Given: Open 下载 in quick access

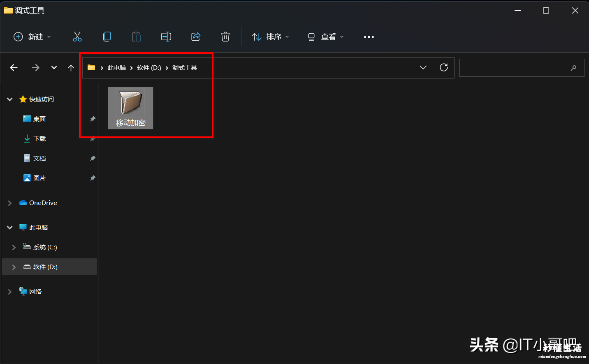Looking at the screenshot, I should click(39, 139).
